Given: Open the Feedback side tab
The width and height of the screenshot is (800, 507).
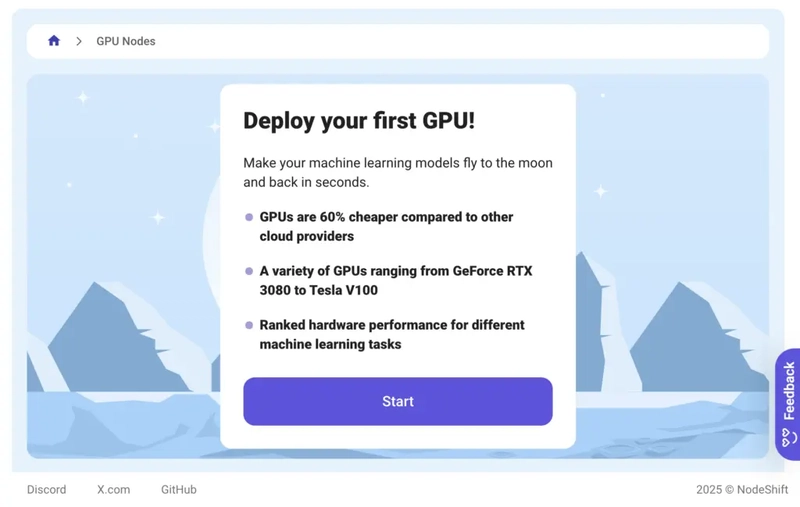Looking at the screenshot, I should (x=788, y=391).
